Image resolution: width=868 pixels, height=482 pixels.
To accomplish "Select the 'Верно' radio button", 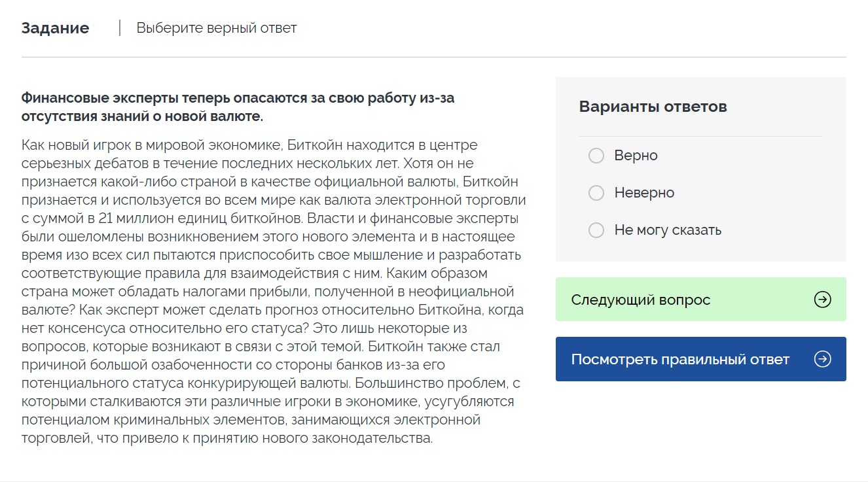I will tap(596, 156).
